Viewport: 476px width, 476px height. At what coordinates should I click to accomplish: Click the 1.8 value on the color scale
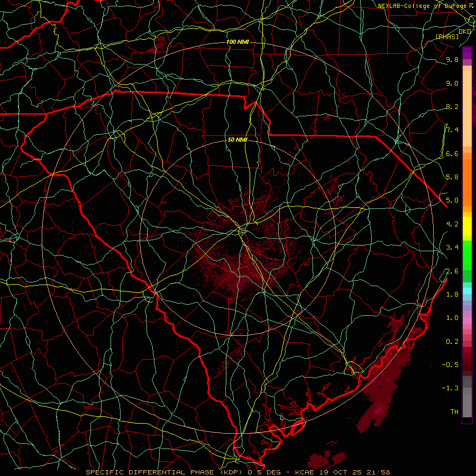pos(452,295)
